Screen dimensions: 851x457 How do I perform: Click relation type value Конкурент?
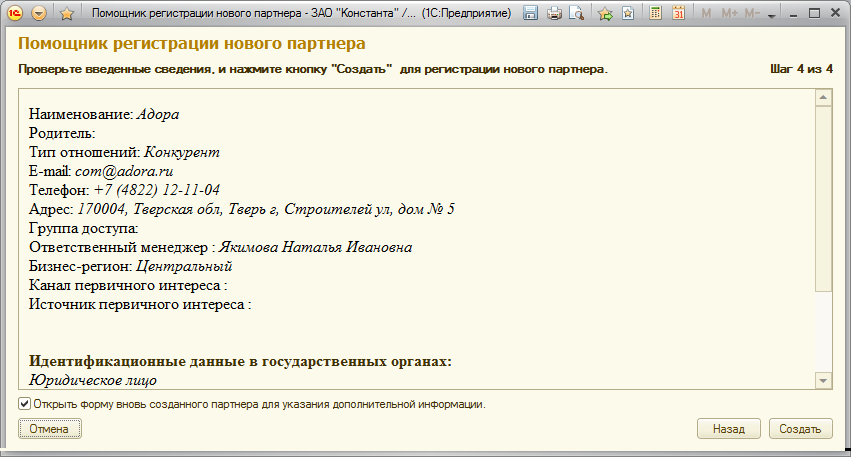[x=182, y=153]
